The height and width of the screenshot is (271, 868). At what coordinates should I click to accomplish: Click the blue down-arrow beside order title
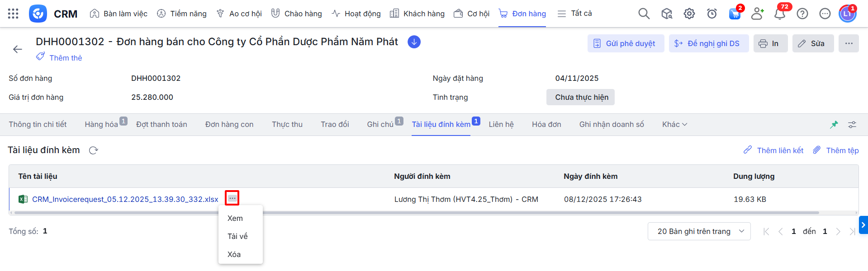414,42
